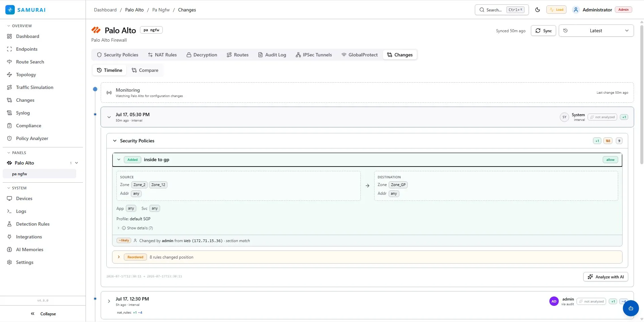This screenshot has width=644, height=322.
Task: Click the Zone_GP destination zone tag
Action: coord(398,185)
